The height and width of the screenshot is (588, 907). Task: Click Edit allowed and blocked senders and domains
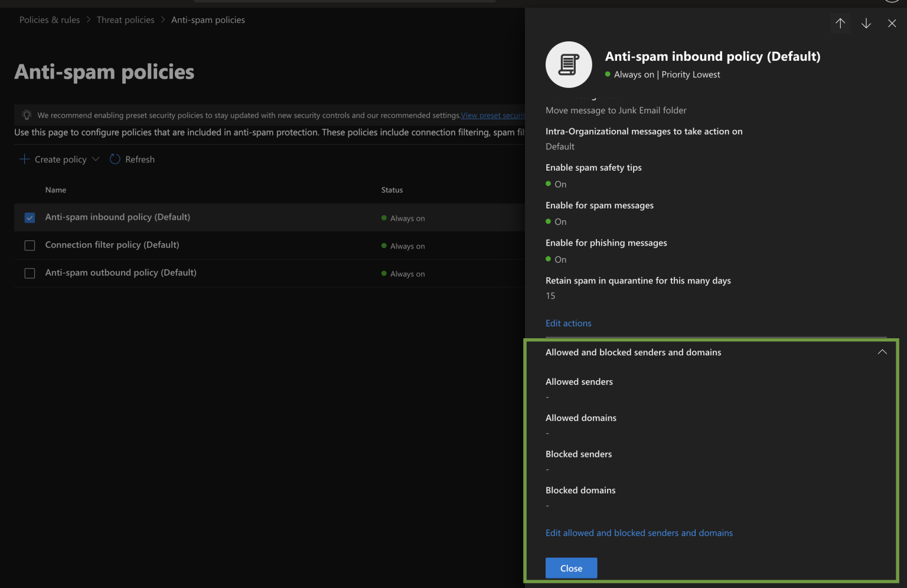639,533
